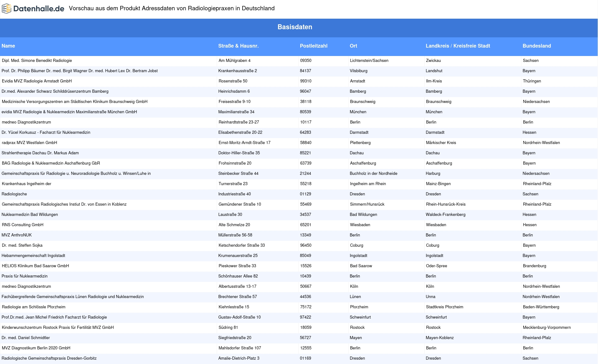
Task: Select 'Strahlentherapie Dachau Dr. Markus Adam'
Action: [40, 153]
